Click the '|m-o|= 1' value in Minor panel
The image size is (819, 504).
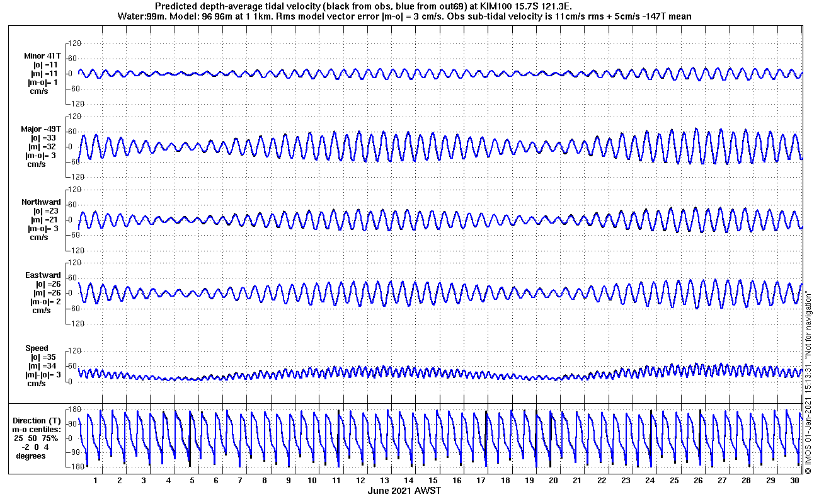click(43, 83)
